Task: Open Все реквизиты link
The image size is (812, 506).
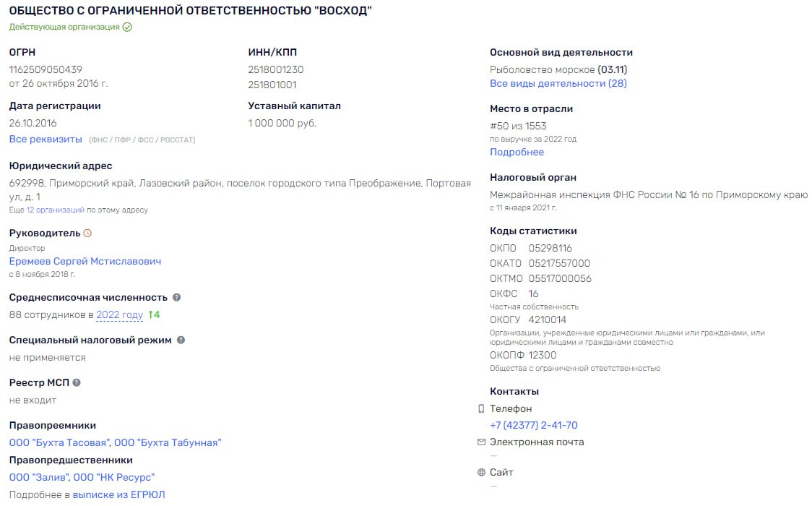Action: pos(46,140)
